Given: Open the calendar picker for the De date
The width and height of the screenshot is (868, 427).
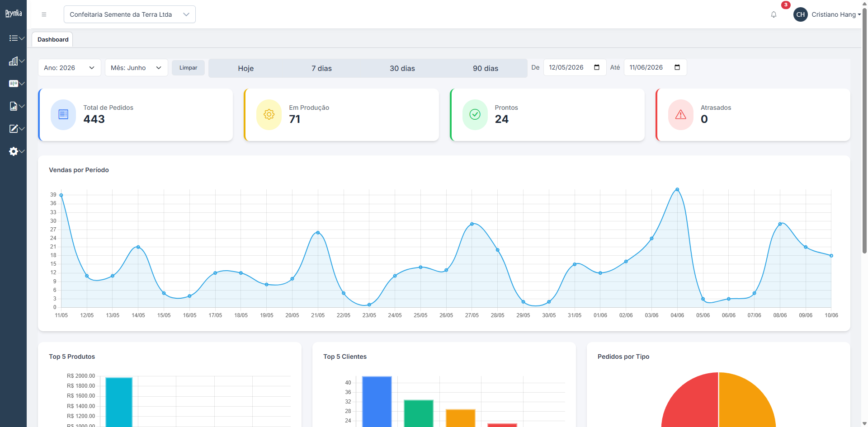Looking at the screenshot, I should [597, 67].
